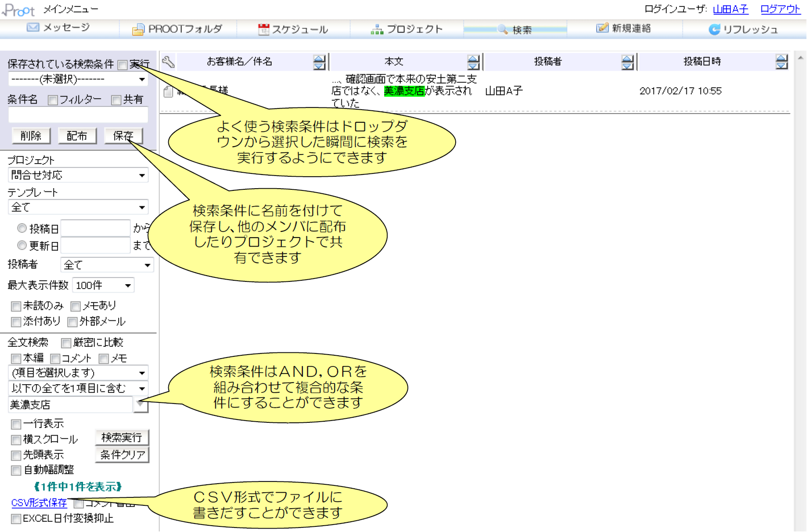Screen dimensions: 807x532
Task: Sort by 本文 column arrows
Action: (473, 63)
